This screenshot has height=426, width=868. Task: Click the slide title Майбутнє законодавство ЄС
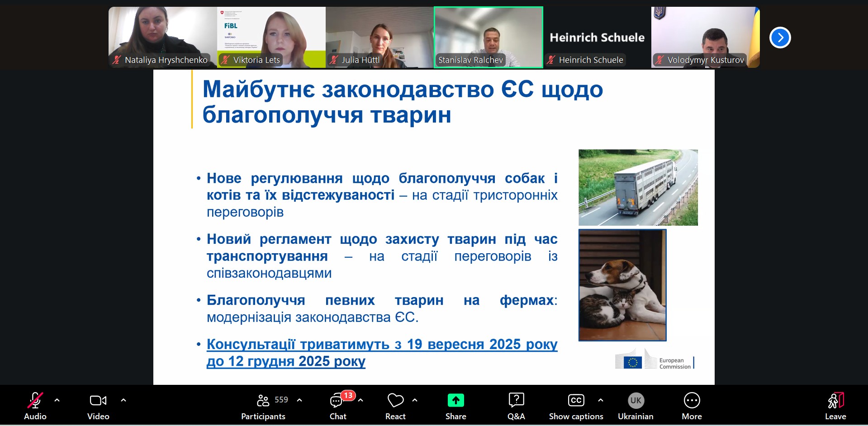pyautogui.click(x=403, y=102)
